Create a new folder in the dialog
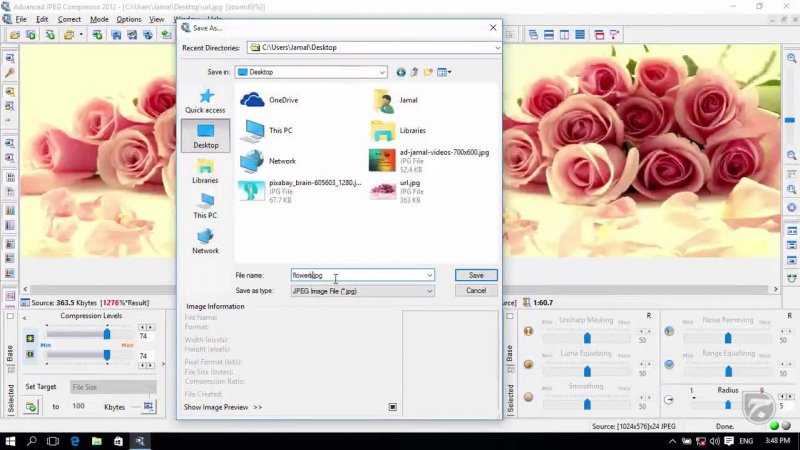The width and height of the screenshot is (800, 450). coord(428,72)
